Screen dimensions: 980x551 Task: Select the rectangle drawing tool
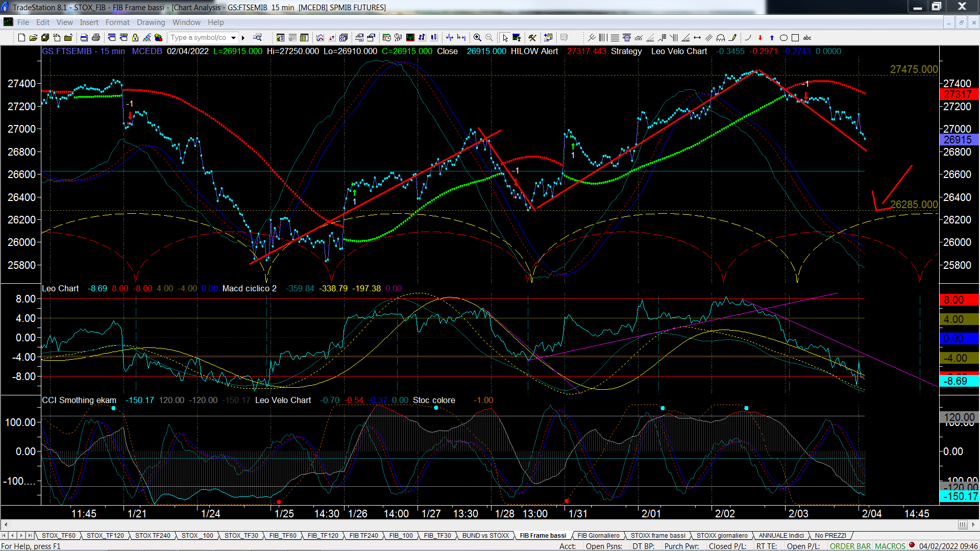click(795, 38)
